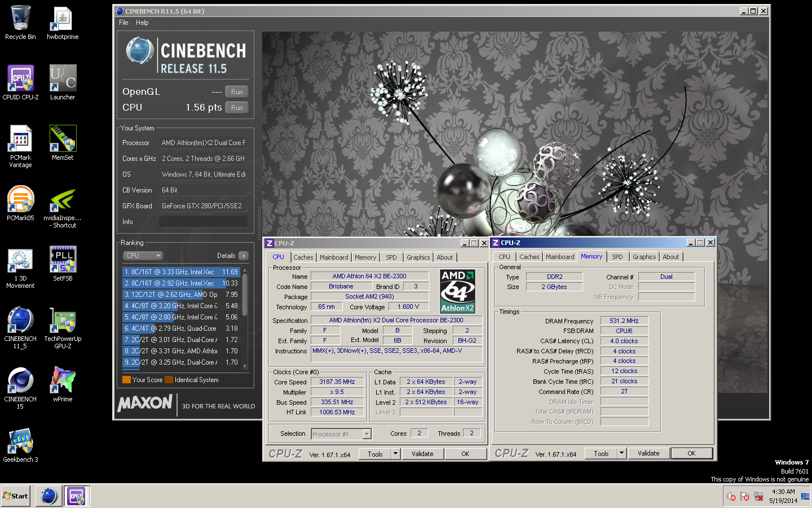Switch to Memory tab in left CPU-Z
The width and height of the screenshot is (812, 508).
pos(365,257)
